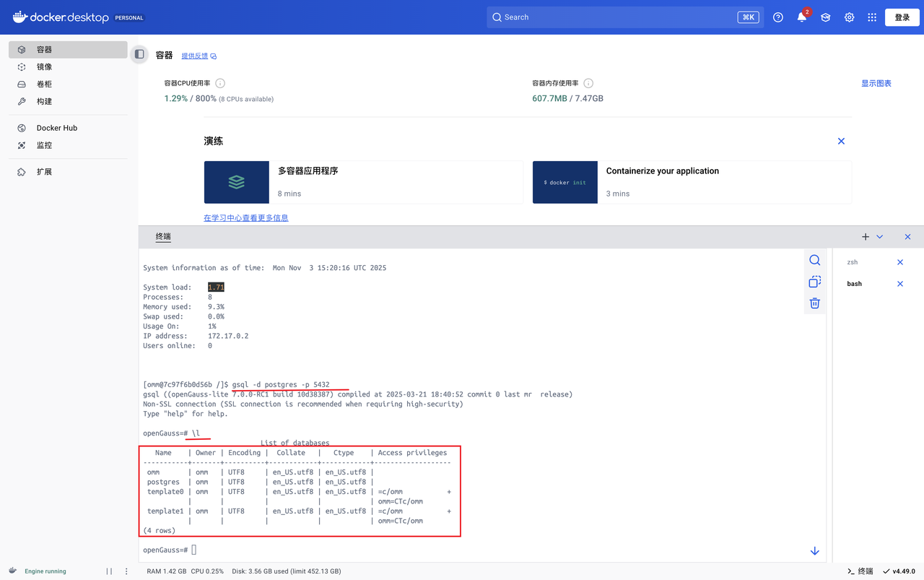This screenshot has height=580, width=924.
Task: Open the 监控 monitoring sidebar item
Action: coord(68,145)
